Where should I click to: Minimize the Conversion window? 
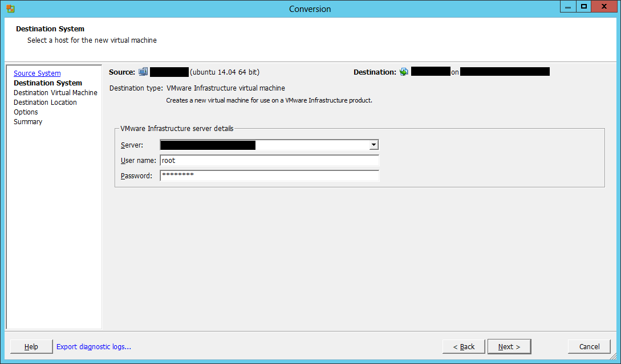(568, 6)
